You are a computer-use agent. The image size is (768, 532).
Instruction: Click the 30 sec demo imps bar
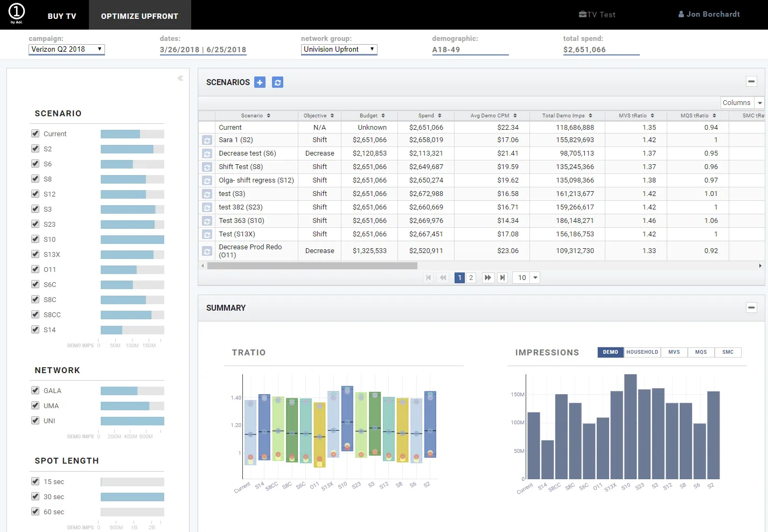132,497
